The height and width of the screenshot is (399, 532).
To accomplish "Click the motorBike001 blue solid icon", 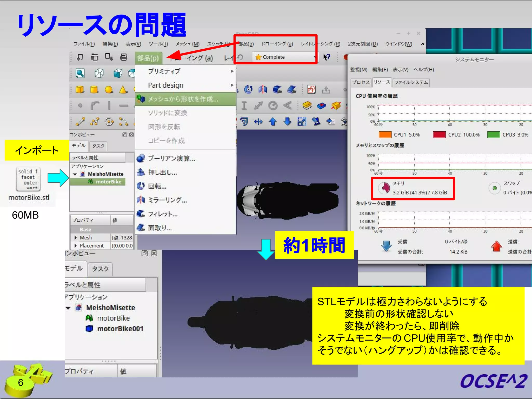I will point(89,328).
